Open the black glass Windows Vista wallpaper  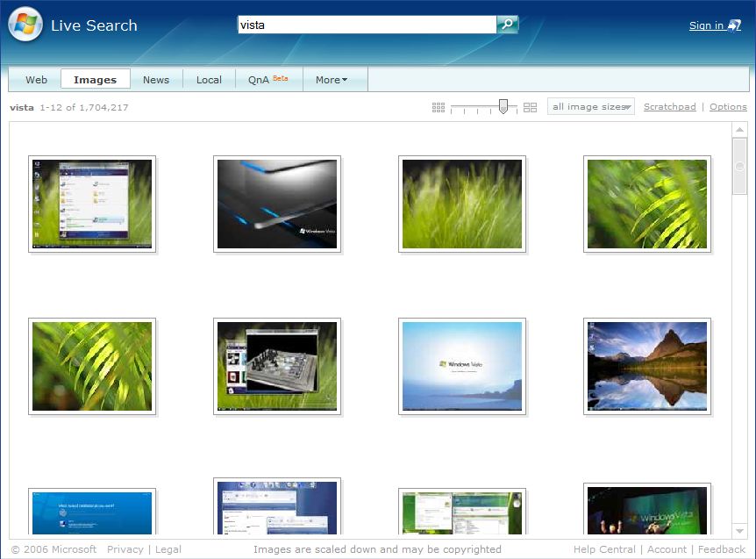click(277, 204)
